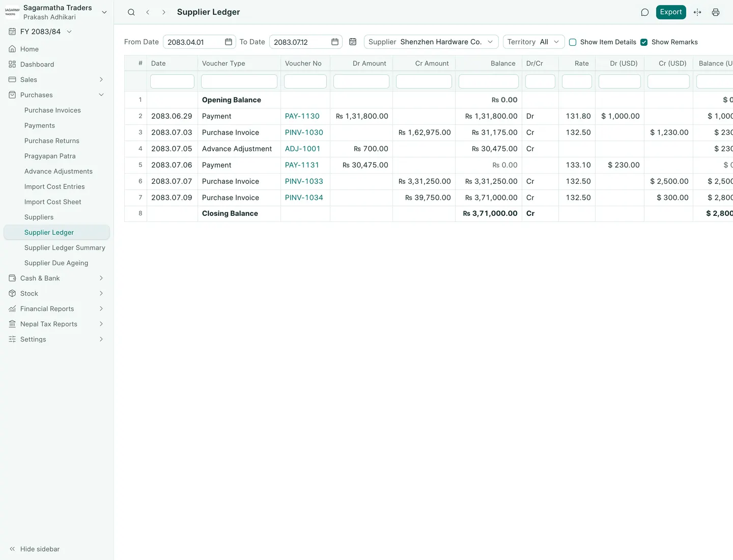Click the Settings sliders icon
Screen dimensions: 733x560
12,339
